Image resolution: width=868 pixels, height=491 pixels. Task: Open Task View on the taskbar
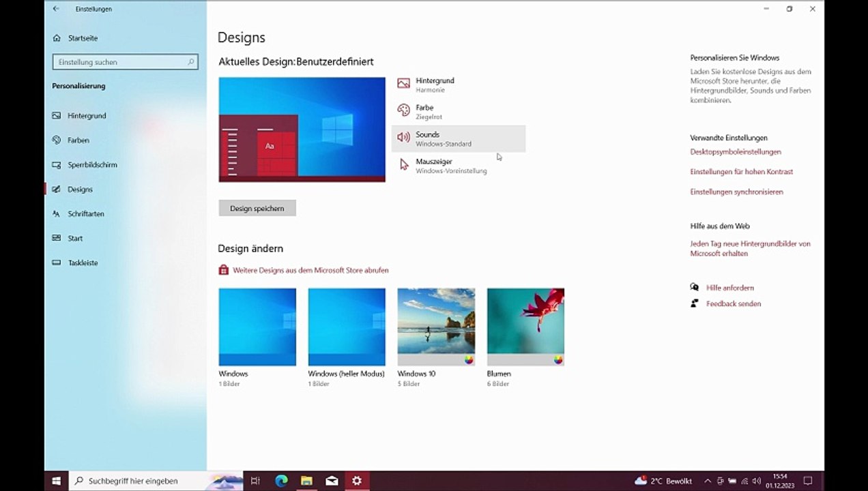click(255, 481)
